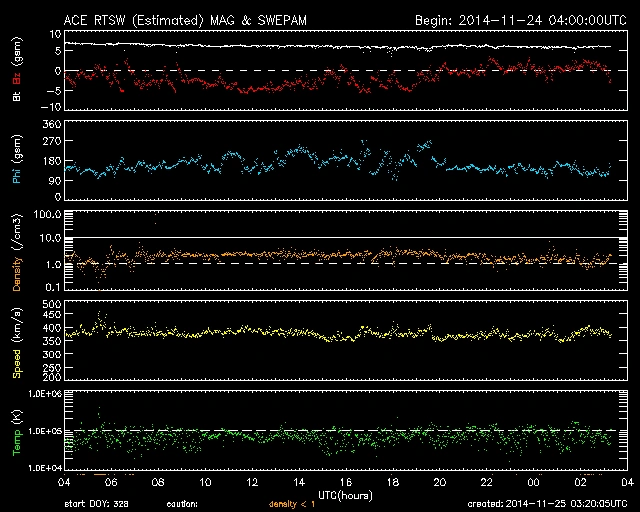Select the start DOY: 328 text
Image resolution: width=640 pixels, height=512 pixels.
[x=97, y=504]
